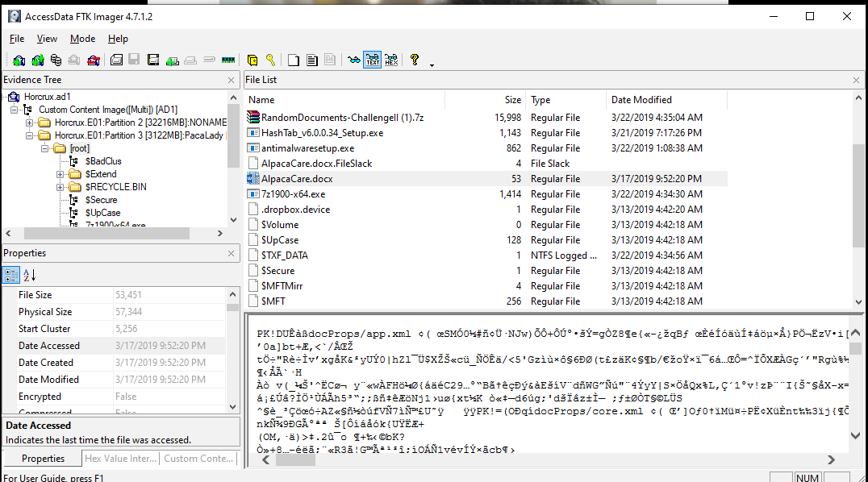Toggle TEXT view mode in toolbar
This screenshot has height=482, width=868.
pyautogui.click(x=373, y=60)
